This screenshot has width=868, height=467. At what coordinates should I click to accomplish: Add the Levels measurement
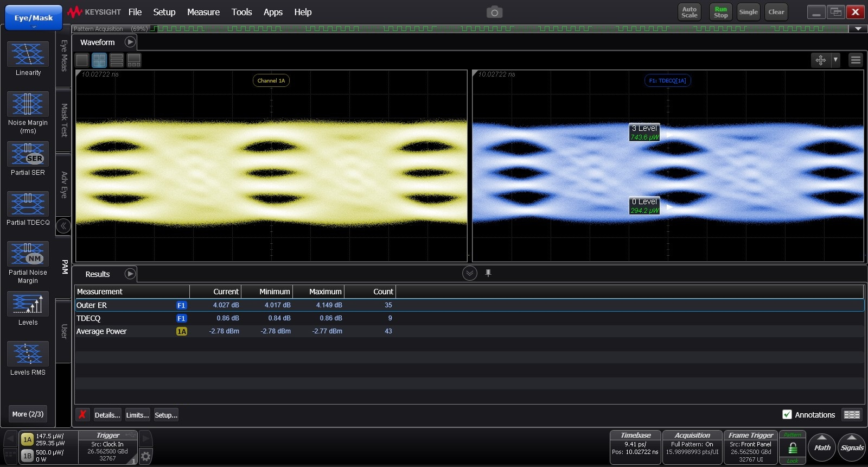click(x=28, y=308)
